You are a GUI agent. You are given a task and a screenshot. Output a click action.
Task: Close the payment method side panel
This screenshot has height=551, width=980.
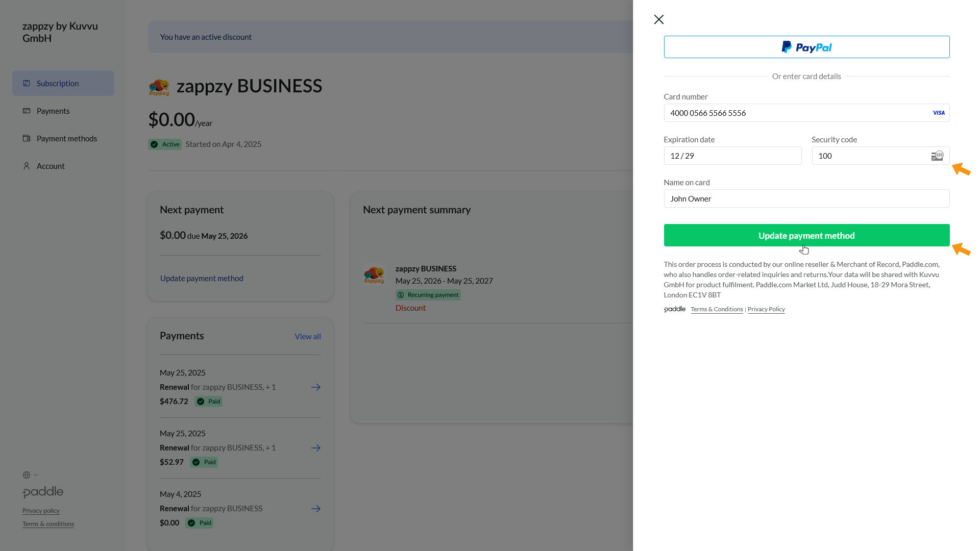[658, 19]
